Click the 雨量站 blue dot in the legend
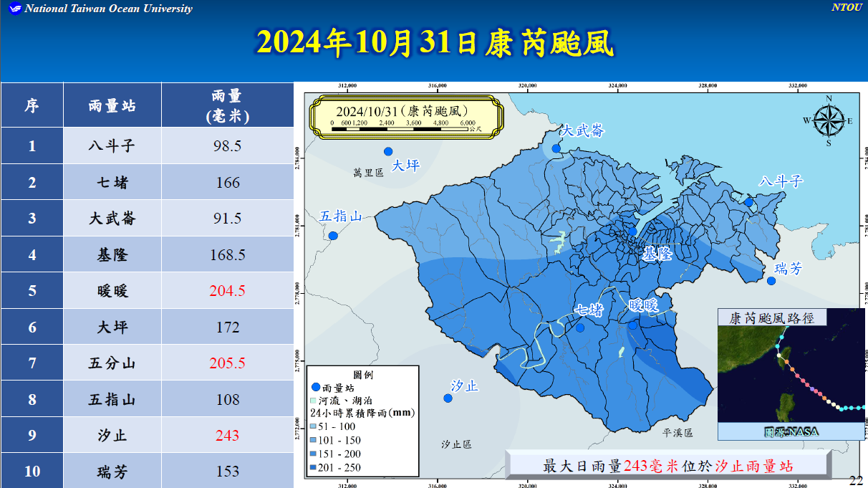 [316, 386]
